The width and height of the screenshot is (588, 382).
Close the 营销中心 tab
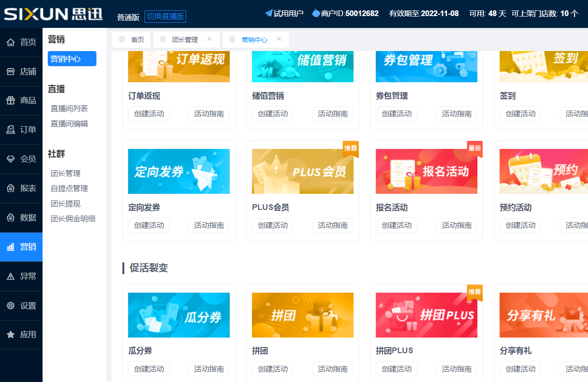[x=279, y=39]
